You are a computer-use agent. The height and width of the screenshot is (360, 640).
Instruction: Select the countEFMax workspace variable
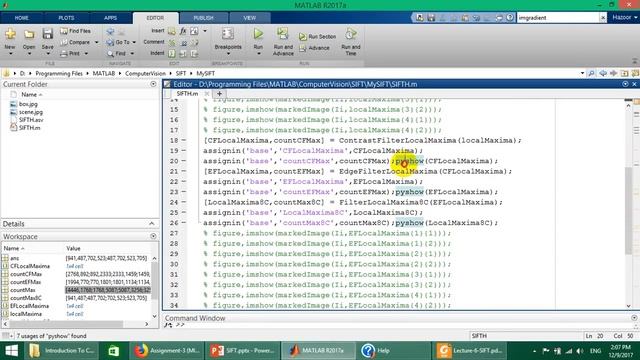coord(26,282)
